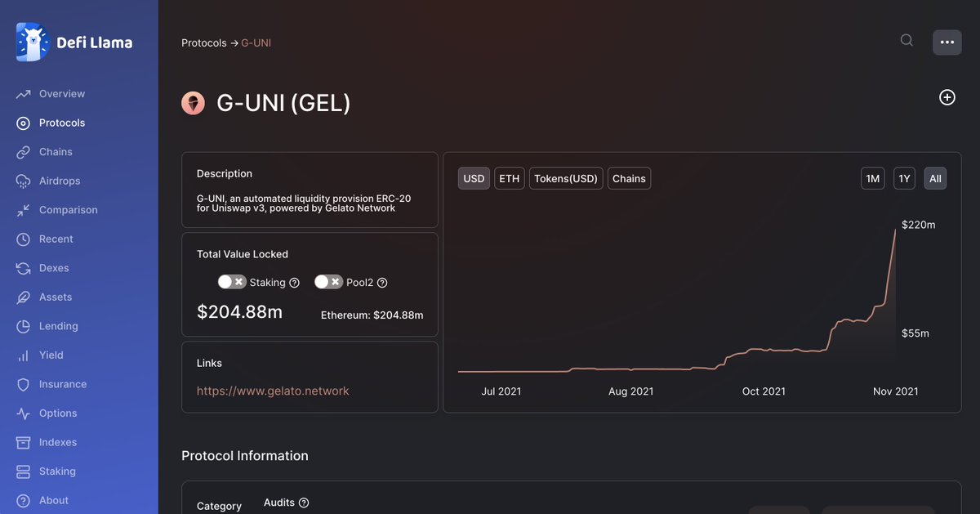Open the Indexes sidebar link

click(58, 442)
